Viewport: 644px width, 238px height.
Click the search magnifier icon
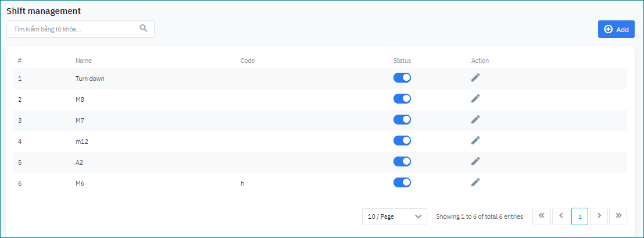[x=144, y=29]
